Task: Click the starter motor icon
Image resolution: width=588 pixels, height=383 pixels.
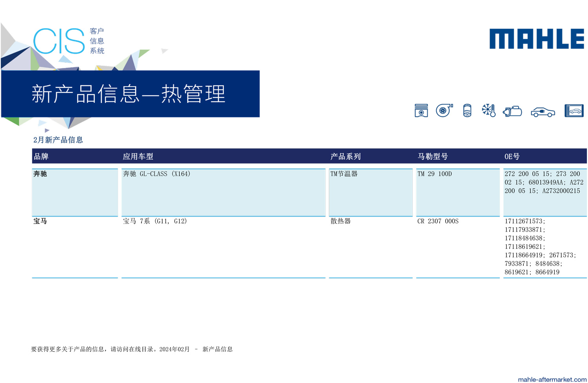Action: point(512,111)
